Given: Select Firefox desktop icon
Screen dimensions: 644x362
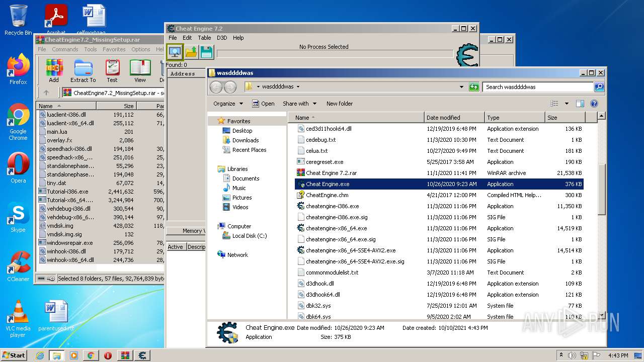Looking at the screenshot, I should 18,69.
